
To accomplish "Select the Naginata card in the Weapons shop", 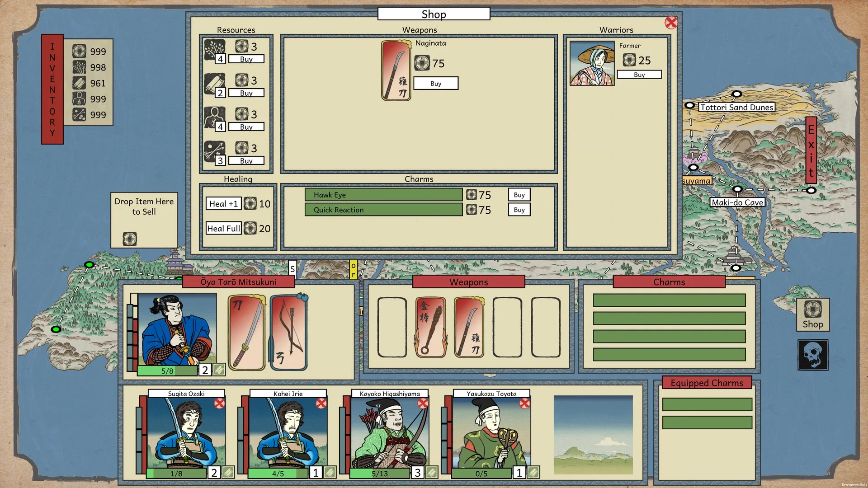I will (396, 71).
